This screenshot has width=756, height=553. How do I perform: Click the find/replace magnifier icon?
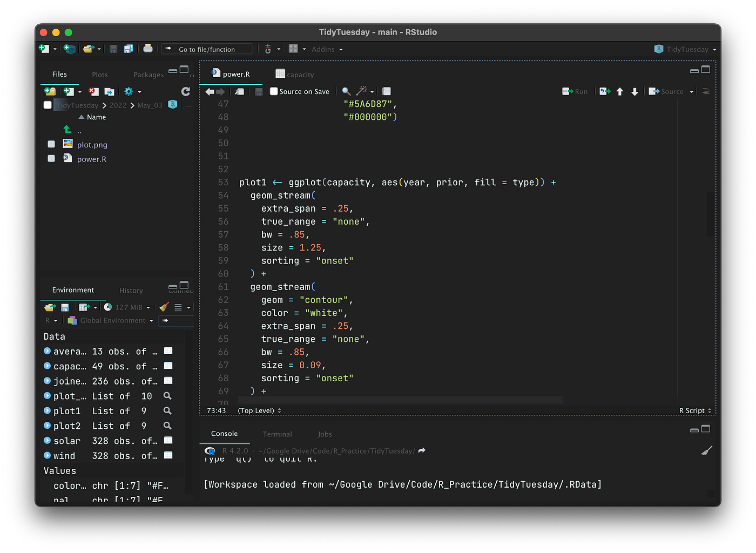(x=346, y=91)
